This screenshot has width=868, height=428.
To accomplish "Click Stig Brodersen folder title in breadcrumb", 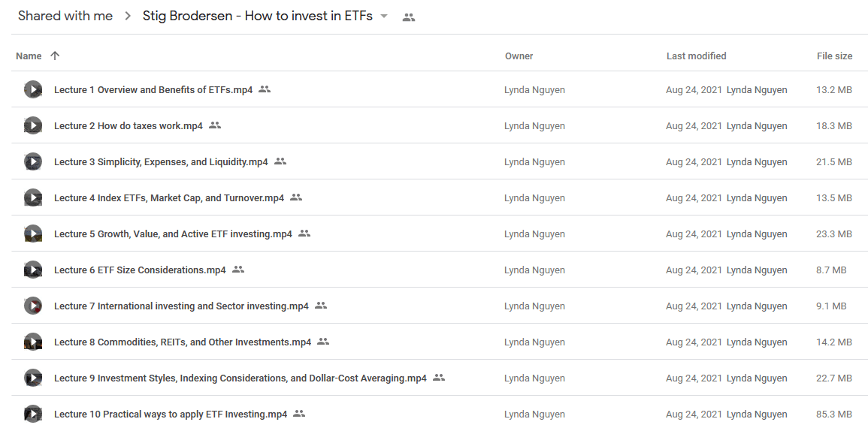I will 258,16.
